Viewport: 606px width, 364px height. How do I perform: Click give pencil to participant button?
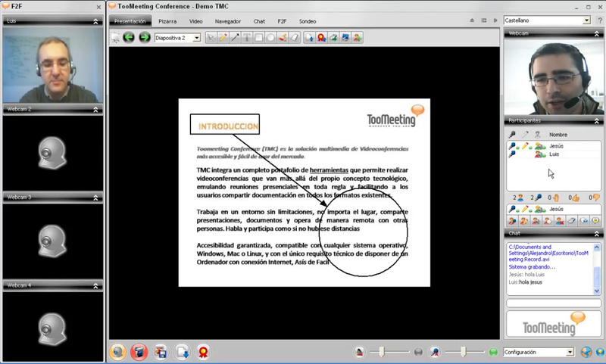coord(524,221)
